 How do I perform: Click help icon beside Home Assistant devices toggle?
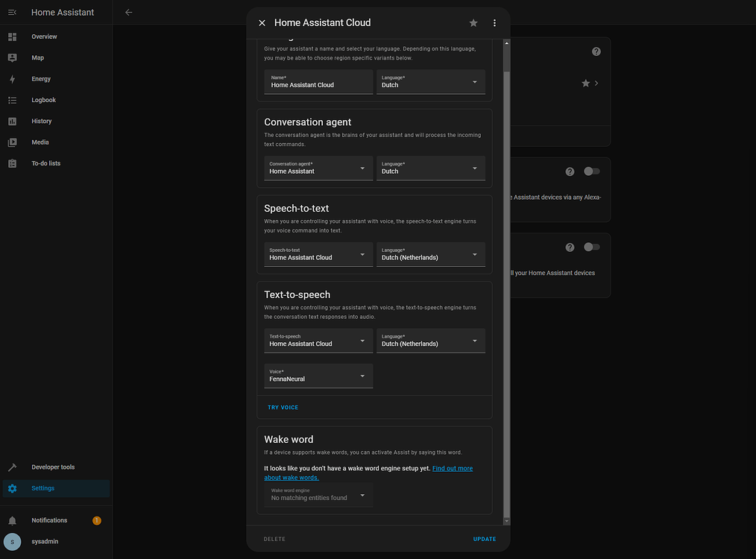click(x=570, y=247)
